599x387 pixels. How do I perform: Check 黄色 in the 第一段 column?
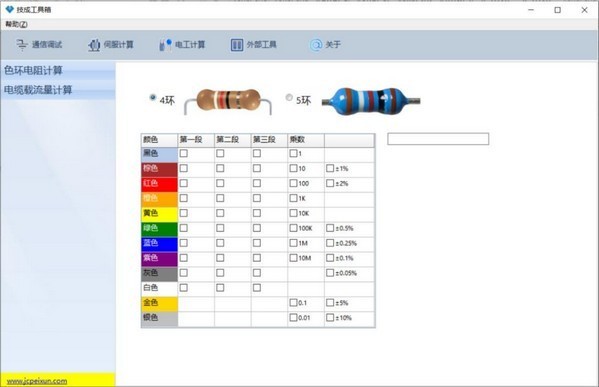(x=184, y=213)
